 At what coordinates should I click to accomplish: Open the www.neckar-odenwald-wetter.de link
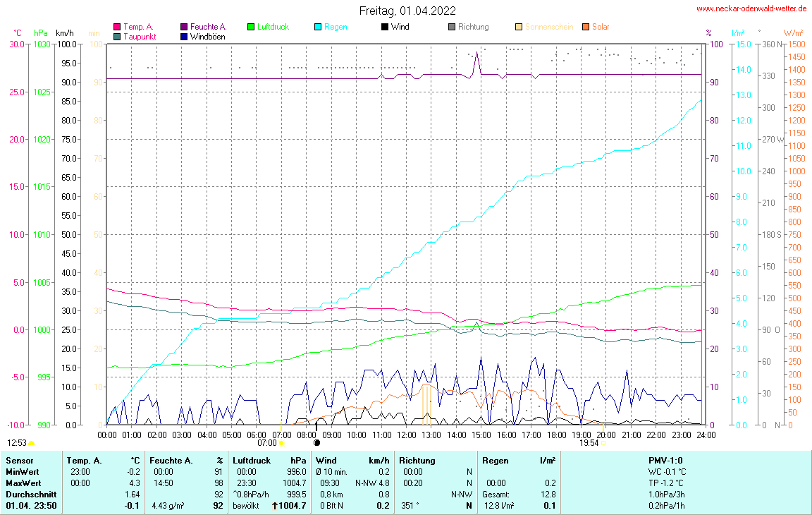tap(751, 8)
